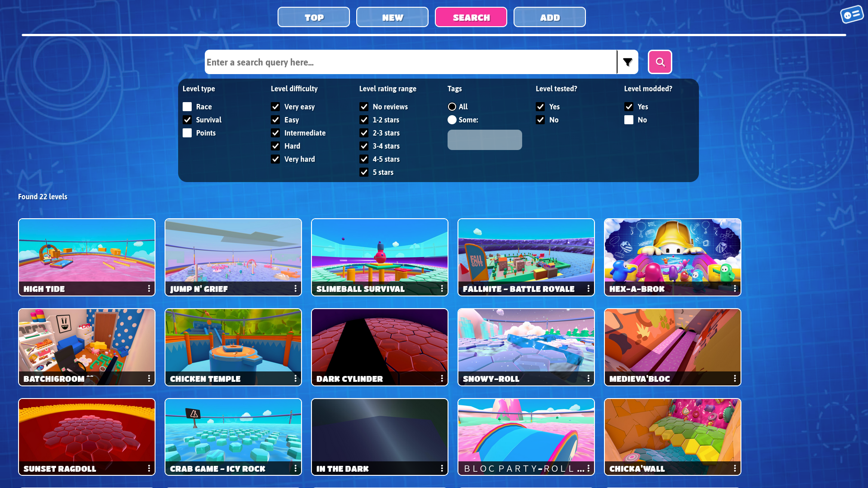Open three-dot menu on Sunset Ragdoll card
Screen dimensions: 868x488
(x=149, y=468)
